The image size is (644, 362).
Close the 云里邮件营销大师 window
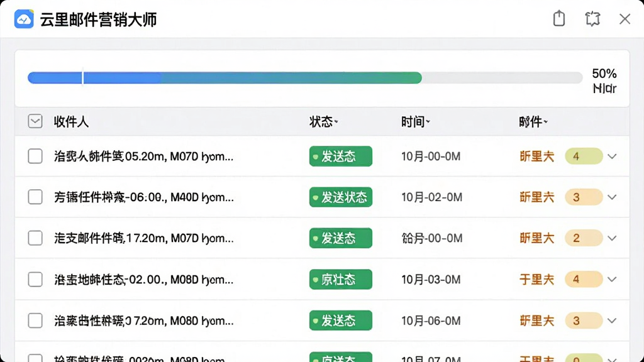point(625,19)
